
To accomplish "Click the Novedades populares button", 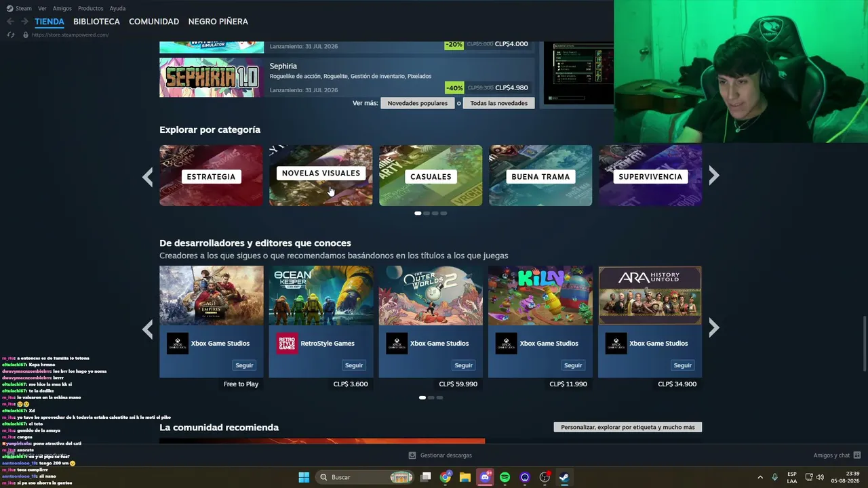I will 418,103.
